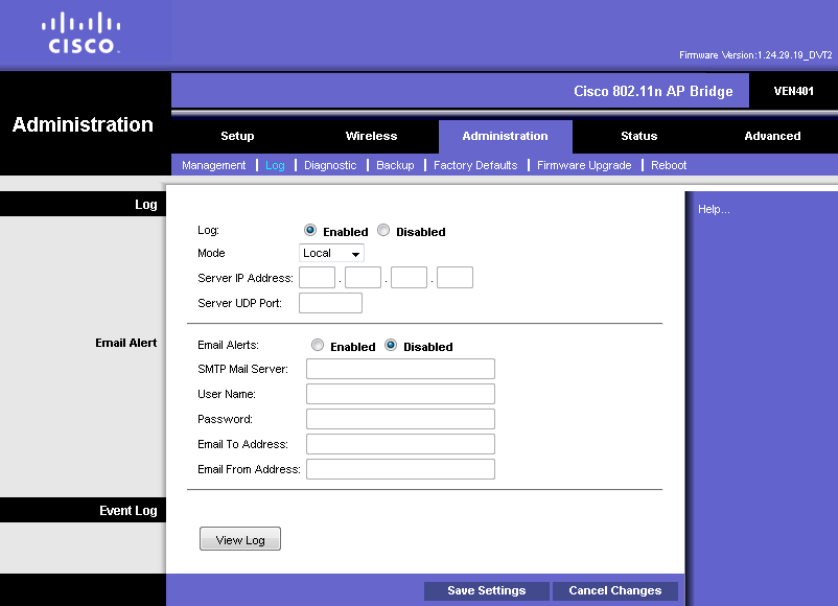
Task: Set Email Alerts to Enabled
Action: pos(317,345)
